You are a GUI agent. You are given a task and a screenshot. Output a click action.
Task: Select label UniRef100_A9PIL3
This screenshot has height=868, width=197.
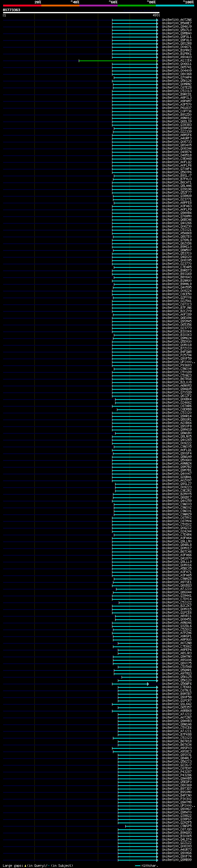coord(176,98)
